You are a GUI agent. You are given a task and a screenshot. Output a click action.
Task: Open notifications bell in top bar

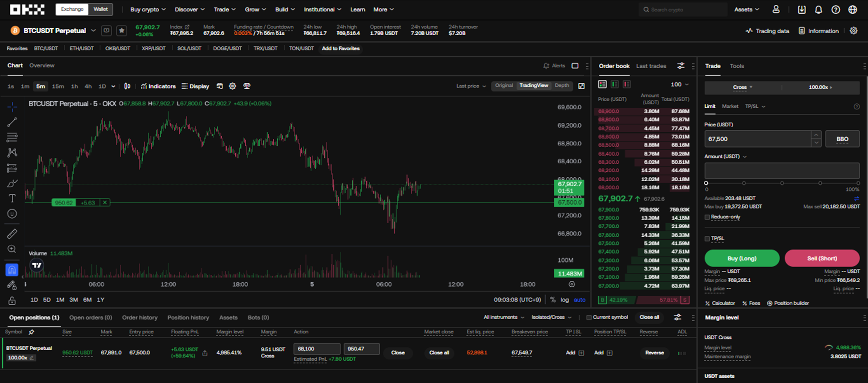pyautogui.click(x=818, y=9)
